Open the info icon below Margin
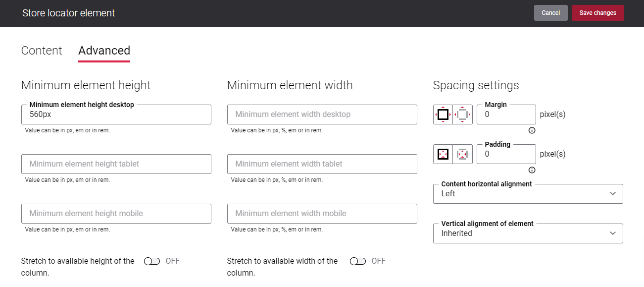Screen dimensions: 644x287 coord(532,130)
